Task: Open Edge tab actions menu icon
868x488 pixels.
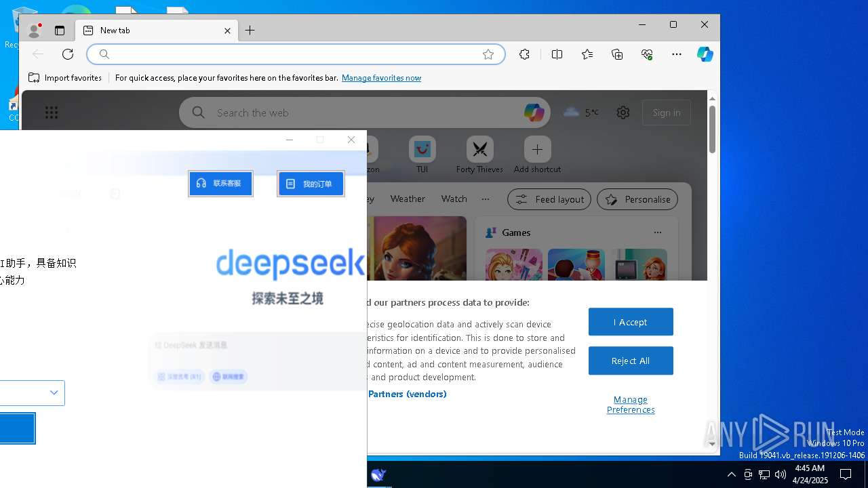Action: (60, 30)
